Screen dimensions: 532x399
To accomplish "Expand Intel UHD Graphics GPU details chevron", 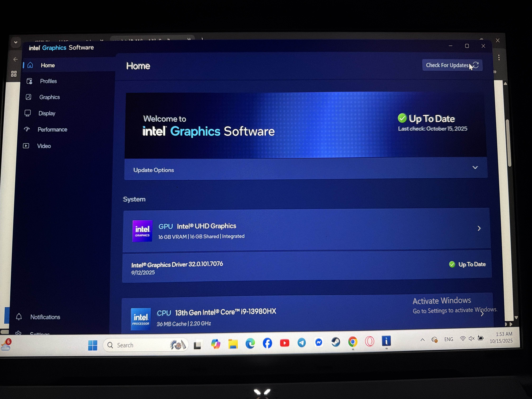I will click(x=479, y=228).
